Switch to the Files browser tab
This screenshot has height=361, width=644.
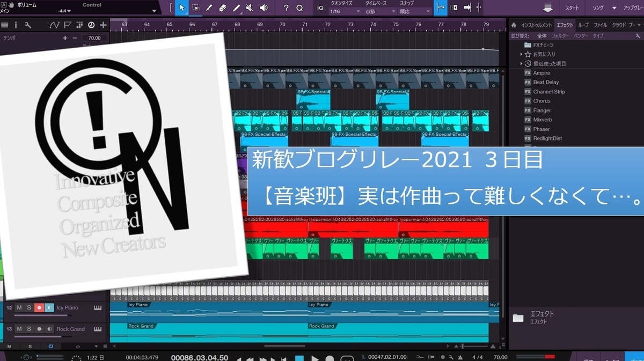[x=600, y=25]
